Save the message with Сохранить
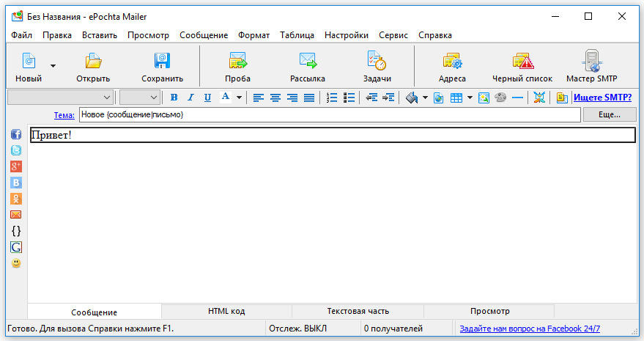644x341 pixels. point(162,67)
